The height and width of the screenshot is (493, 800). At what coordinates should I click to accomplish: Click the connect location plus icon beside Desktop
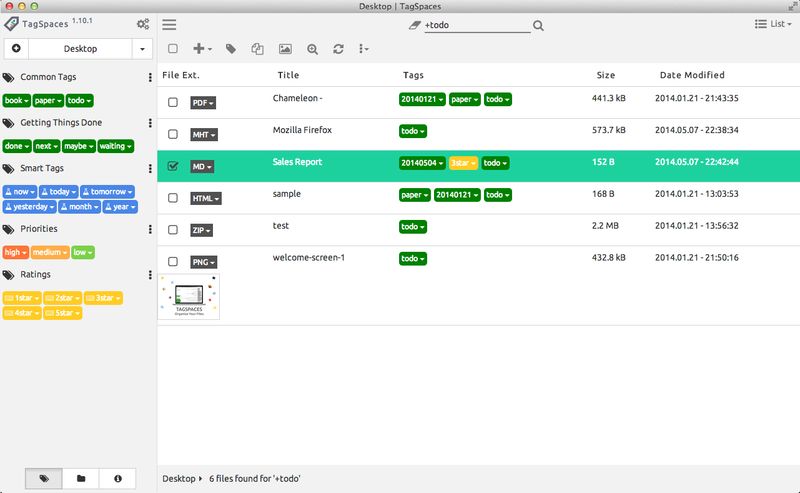pyautogui.click(x=16, y=48)
